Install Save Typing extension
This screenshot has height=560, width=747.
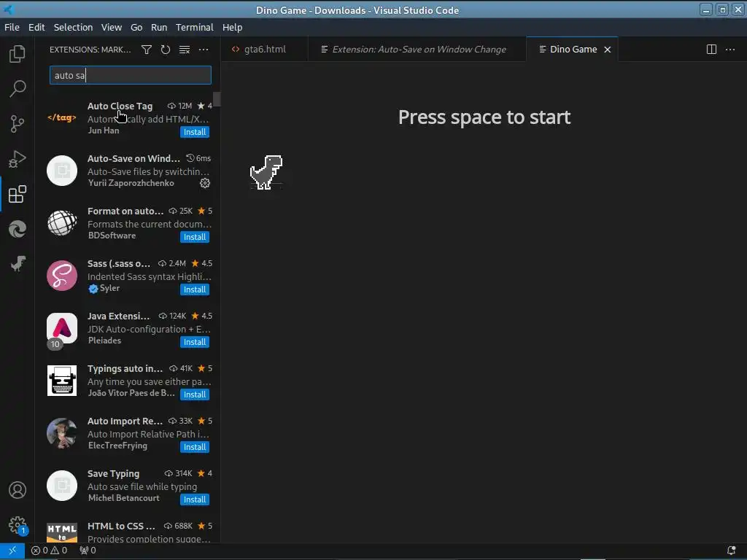194,499
